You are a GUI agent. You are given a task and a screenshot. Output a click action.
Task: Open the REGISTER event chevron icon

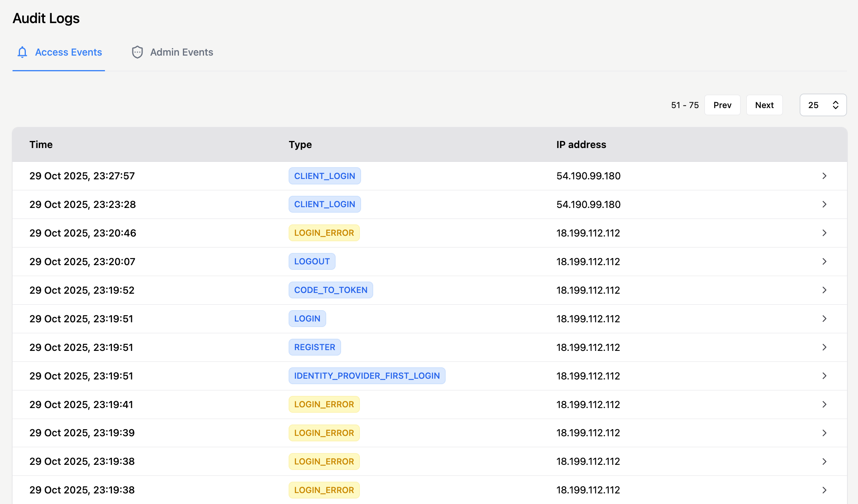824,347
